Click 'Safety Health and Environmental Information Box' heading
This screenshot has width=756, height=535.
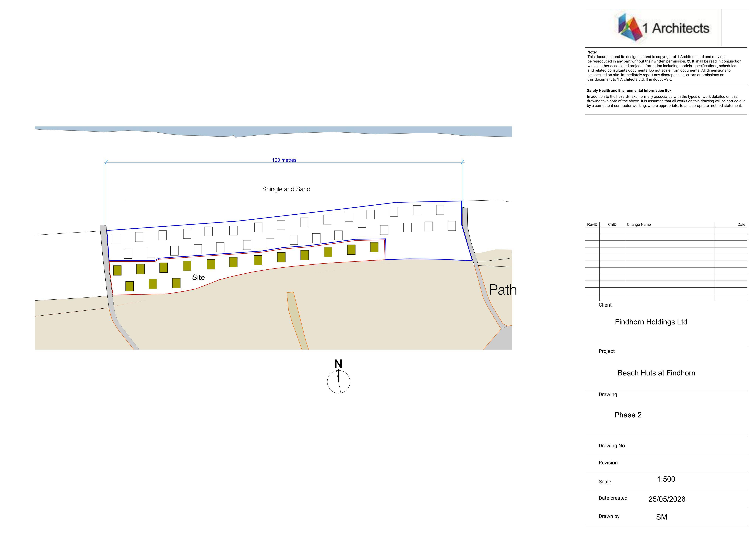(629, 91)
